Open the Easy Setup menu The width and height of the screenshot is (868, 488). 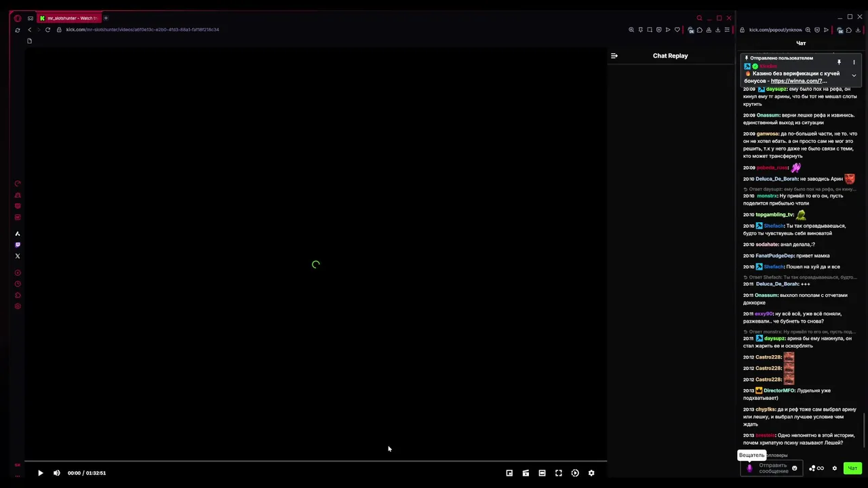point(728,30)
